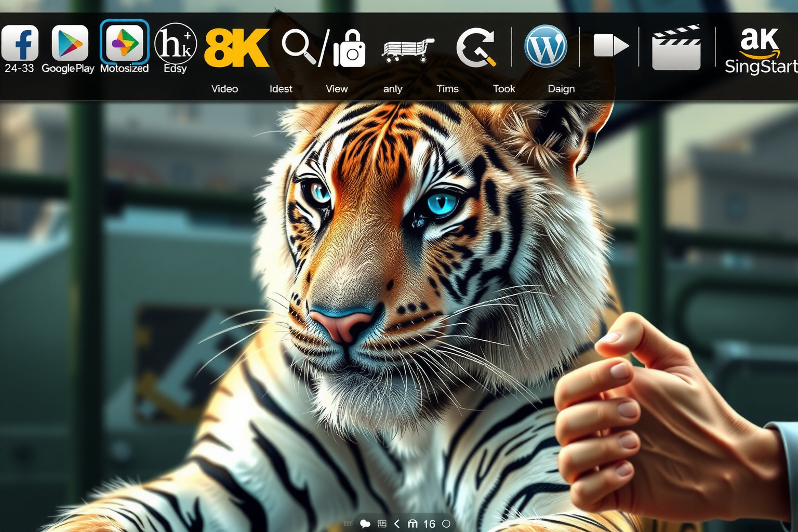This screenshot has width=798, height=532.
Task: Select the highlighted Motosized app icon
Action: click(125, 43)
